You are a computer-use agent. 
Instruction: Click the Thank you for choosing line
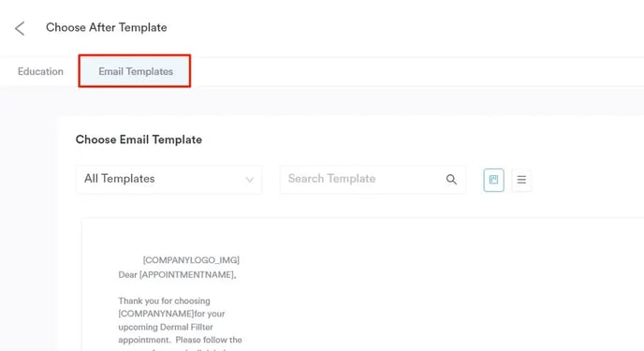165,300
